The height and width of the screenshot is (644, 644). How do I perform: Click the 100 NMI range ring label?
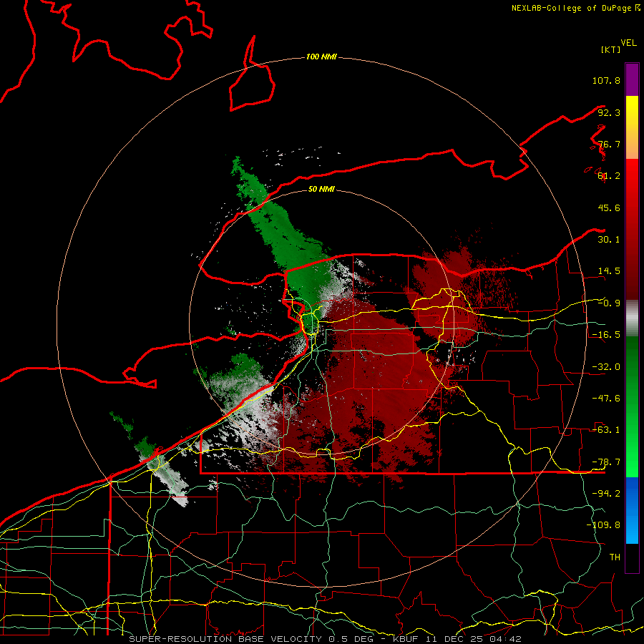[x=321, y=57]
